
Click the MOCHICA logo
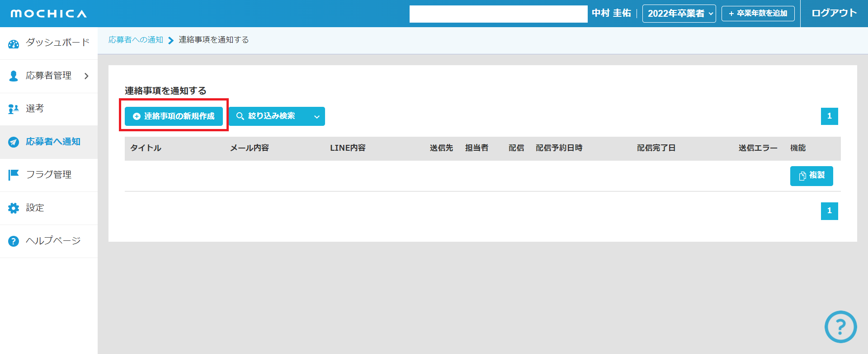[49, 14]
